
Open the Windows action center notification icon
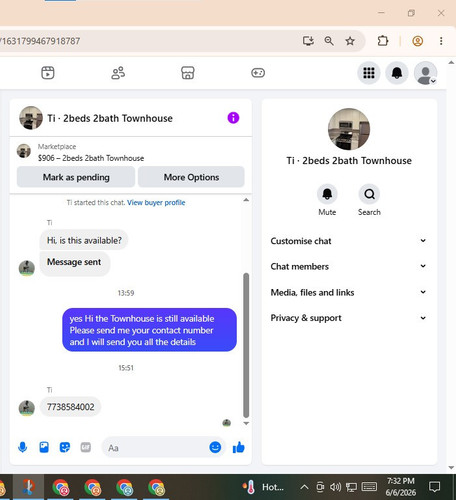(x=434, y=487)
